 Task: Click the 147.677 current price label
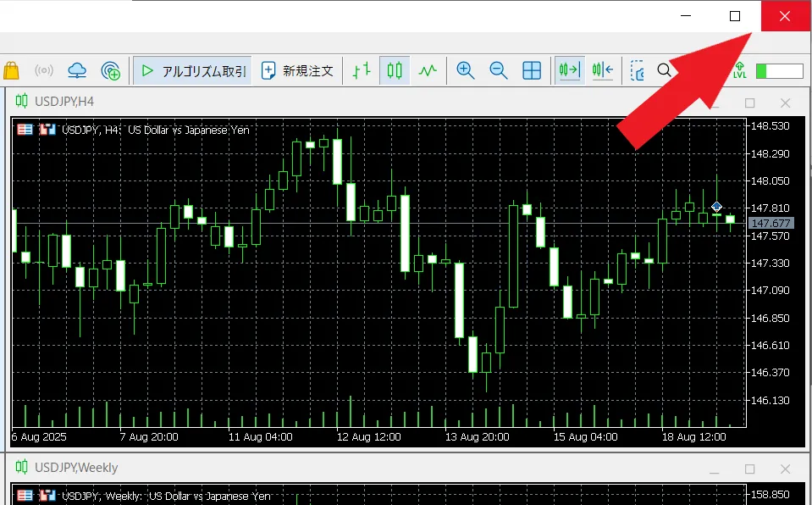771,224
